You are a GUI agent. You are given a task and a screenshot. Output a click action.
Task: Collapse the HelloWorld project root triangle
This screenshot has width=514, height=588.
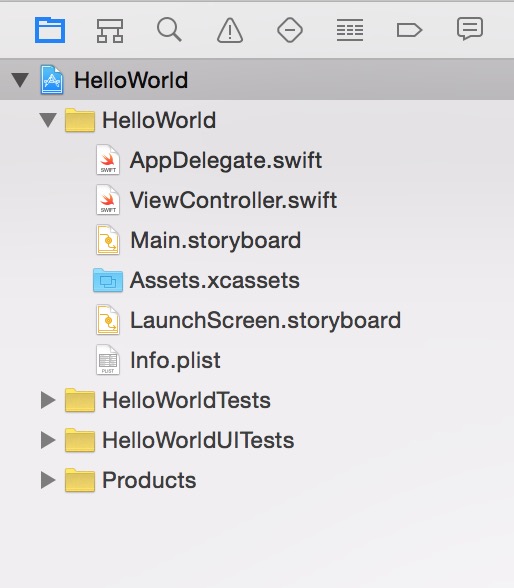pos(20,80)
